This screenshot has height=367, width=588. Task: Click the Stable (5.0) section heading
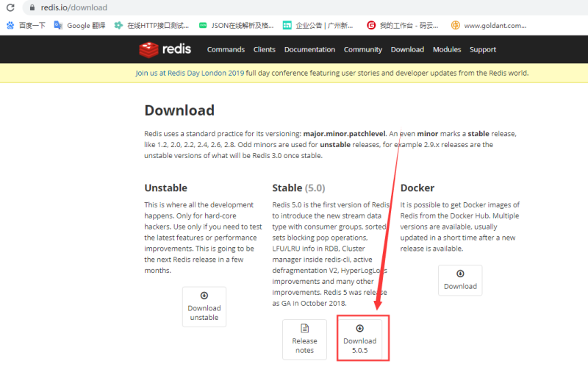click(298, 188)
